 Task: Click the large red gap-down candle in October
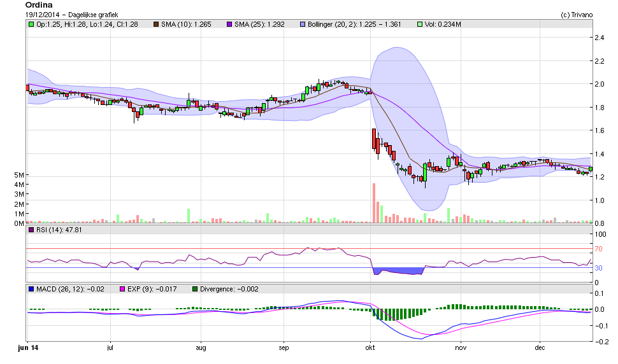[x=373, y=139]
